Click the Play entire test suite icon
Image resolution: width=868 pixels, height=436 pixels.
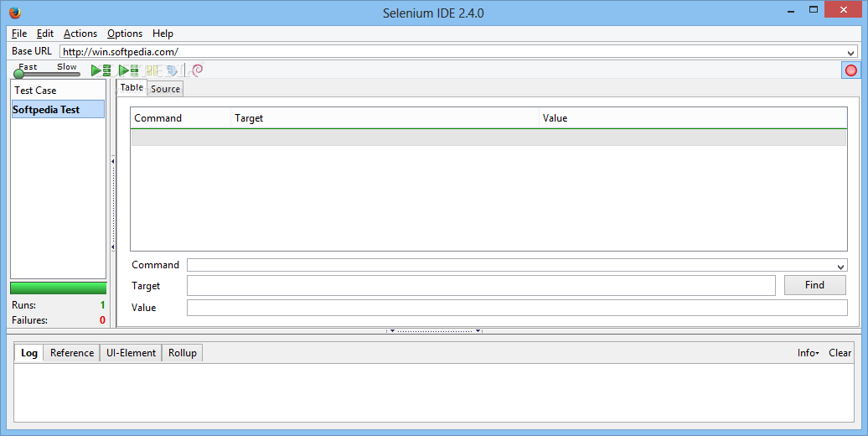[x=101, y=70]
